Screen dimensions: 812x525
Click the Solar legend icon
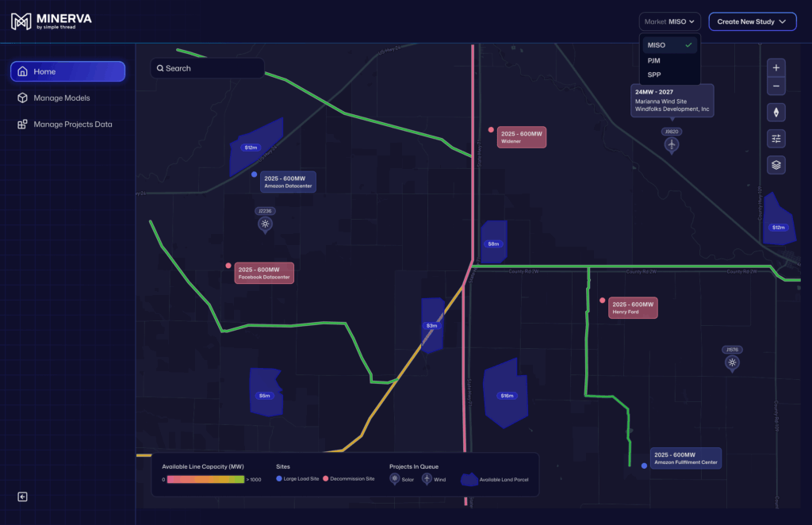pos(395,479)
